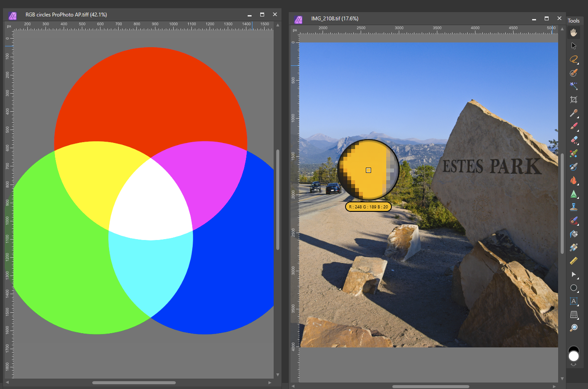Select the Freehand Selection lasso tool

pos(574,59)
